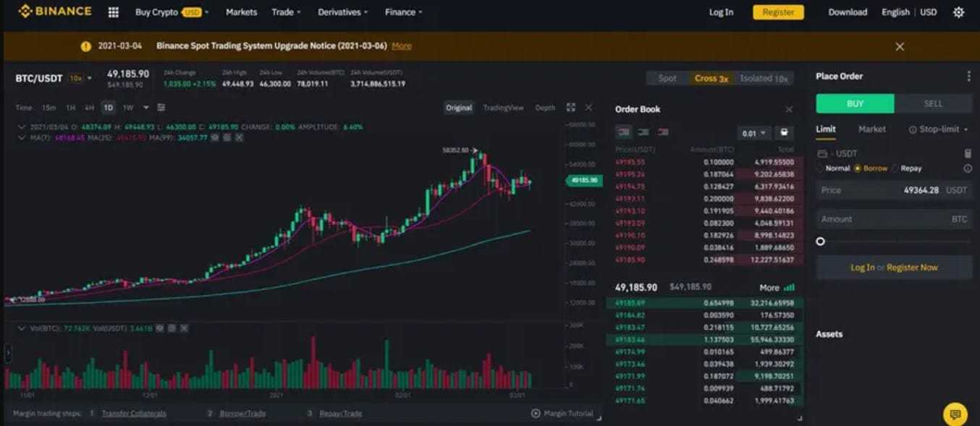Dismiss the upgrade notice banner

[x=900, y=46]
